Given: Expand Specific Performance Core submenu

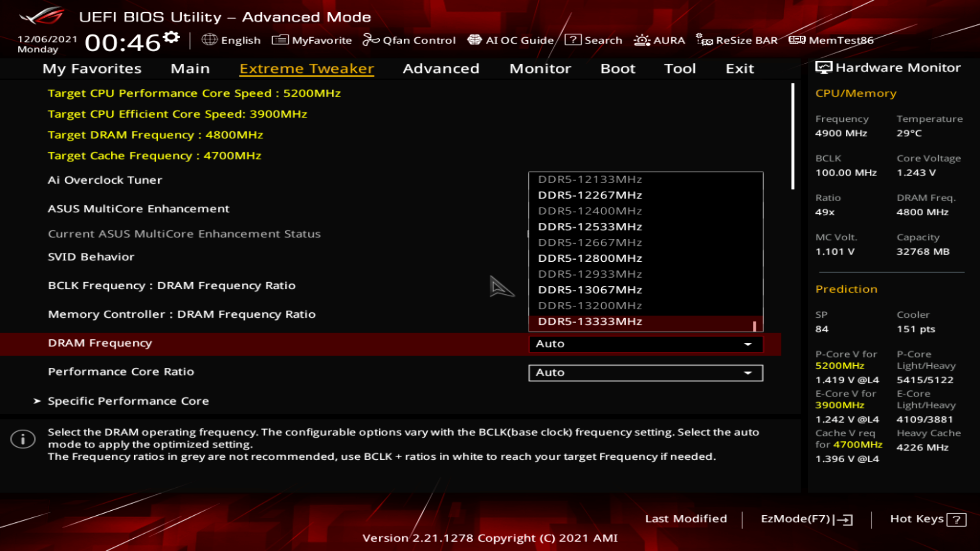Looking at the screenshot, I should pos(128,401).
